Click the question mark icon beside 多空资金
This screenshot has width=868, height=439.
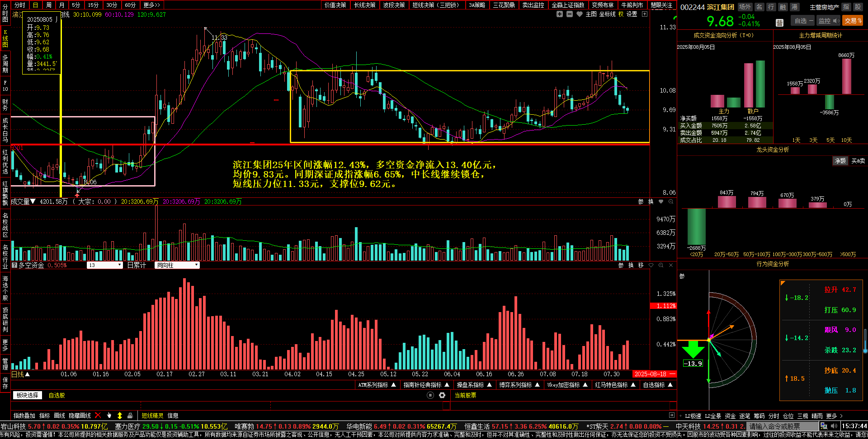click(14, 265)
